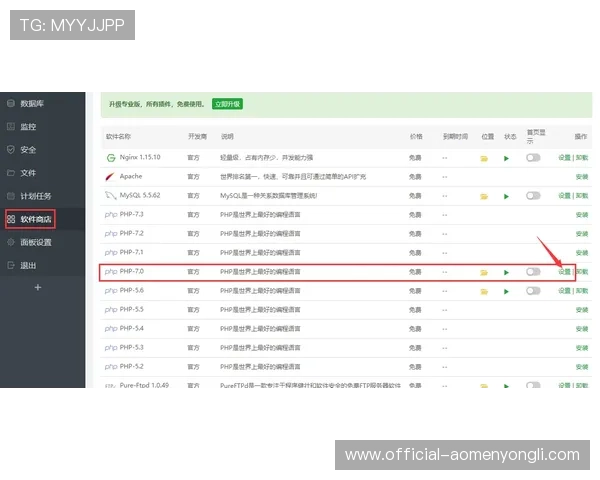Click 安装 for Apache
600x480 pixels.
582,176
